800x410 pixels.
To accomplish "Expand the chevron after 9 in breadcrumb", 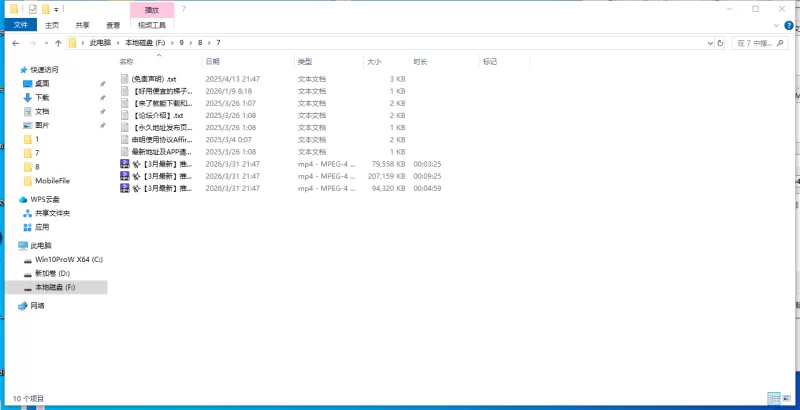I will (x=191, y=43).
